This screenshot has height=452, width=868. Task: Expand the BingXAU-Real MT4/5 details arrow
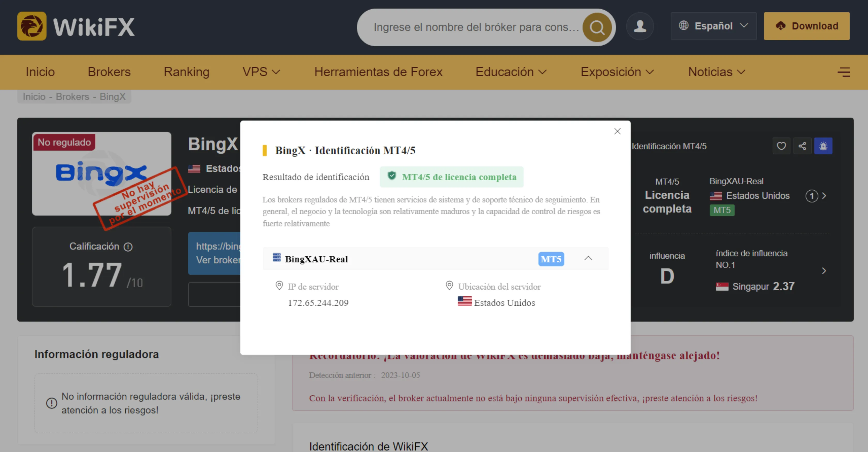point(824,196)
